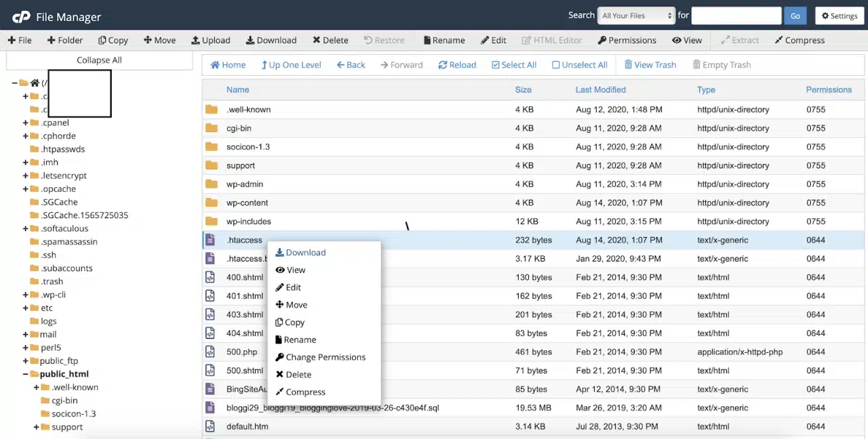
Task: Click the .well-known folder icon in file list
Action: [212, 109]
